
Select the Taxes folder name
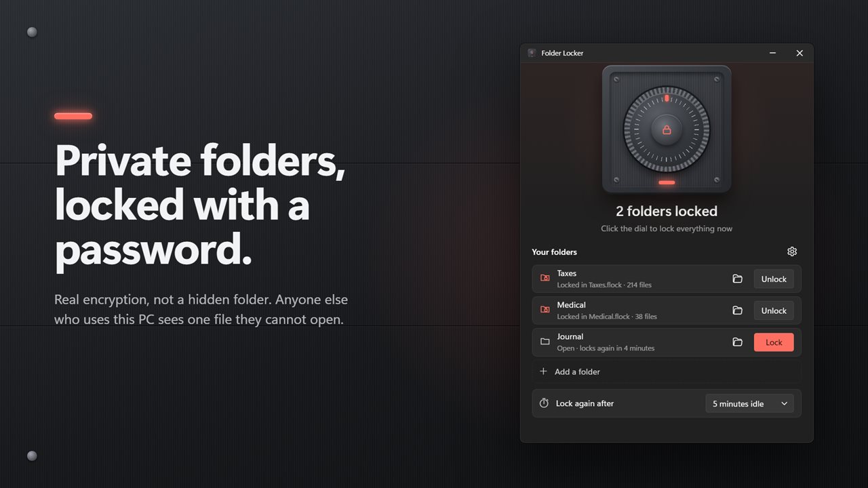click(567, 274)
